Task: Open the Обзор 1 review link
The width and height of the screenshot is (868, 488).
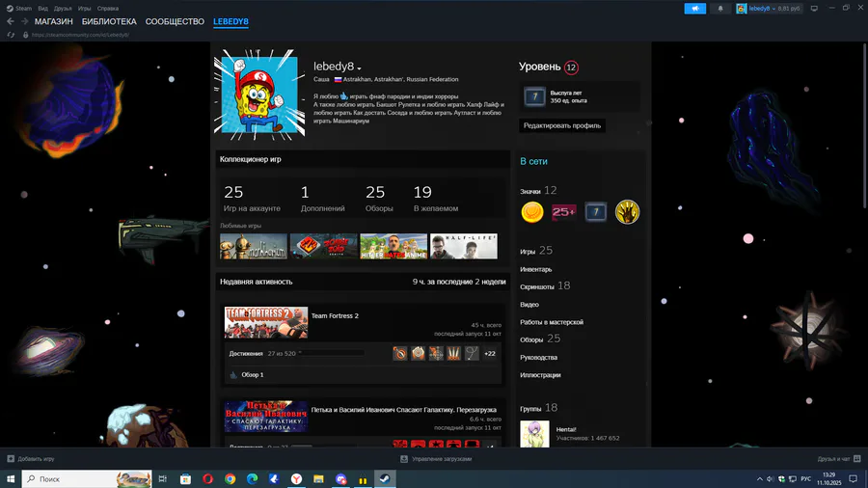Action: pos(252,374)
